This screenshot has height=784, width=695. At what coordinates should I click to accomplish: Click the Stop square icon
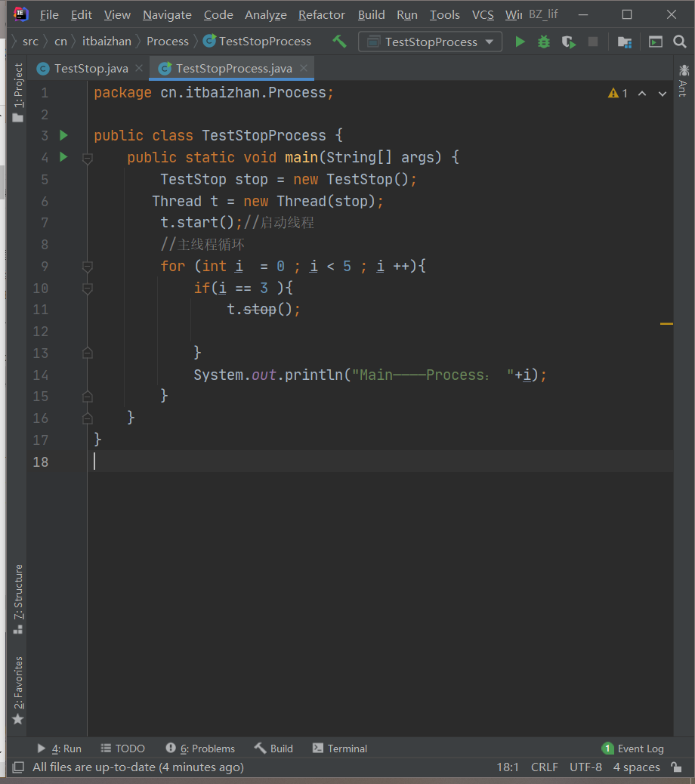click(x=593, y=42)
